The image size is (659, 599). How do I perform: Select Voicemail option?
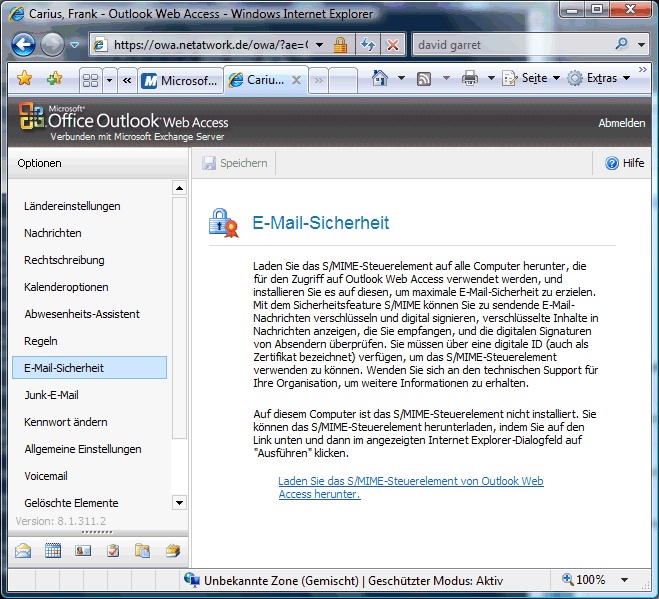pos(46,476)
